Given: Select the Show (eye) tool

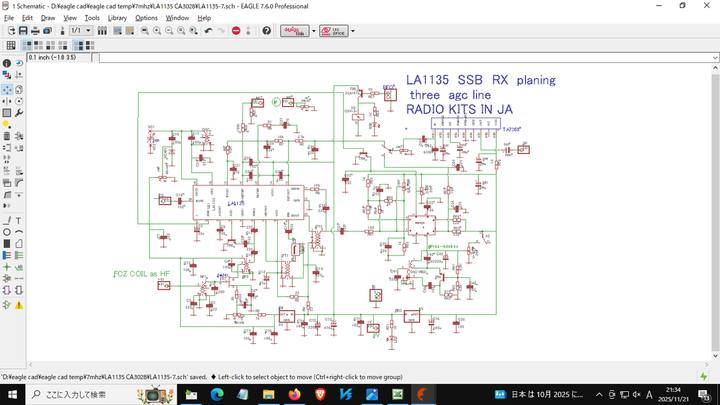Looking at the screenshot, I should 20,63.
